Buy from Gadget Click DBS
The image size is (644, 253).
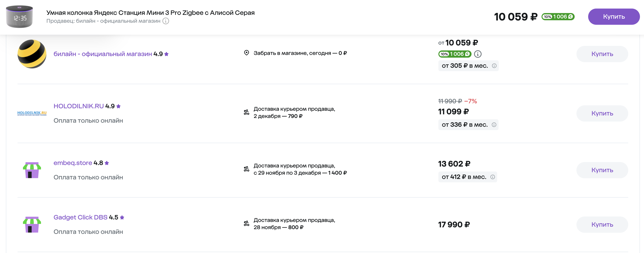click(x=602, y=224)
